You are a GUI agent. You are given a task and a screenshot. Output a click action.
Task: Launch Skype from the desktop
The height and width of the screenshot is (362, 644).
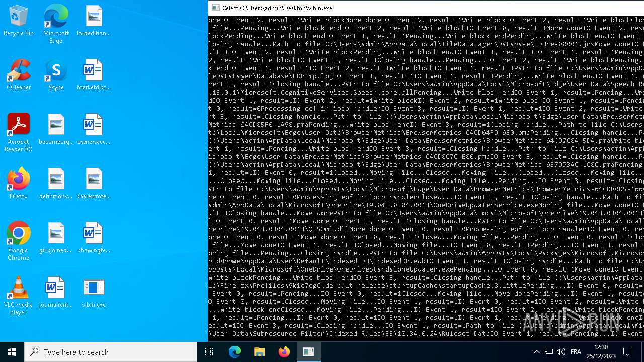(56, 75)
